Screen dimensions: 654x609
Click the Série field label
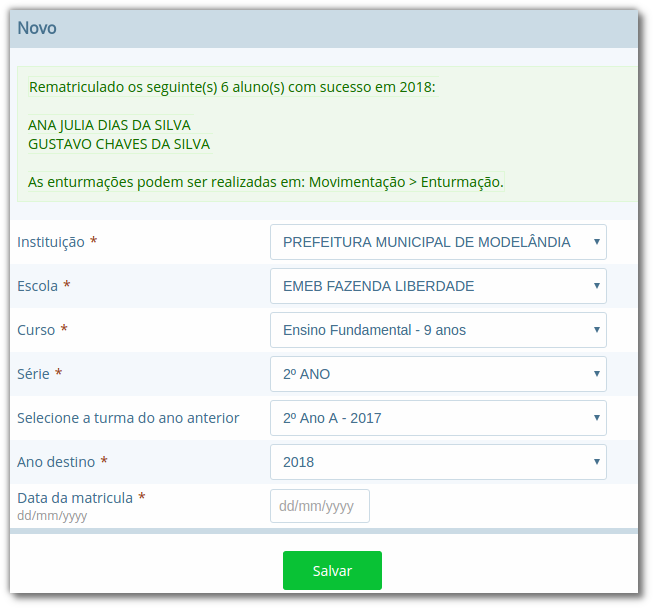[33, 374]
